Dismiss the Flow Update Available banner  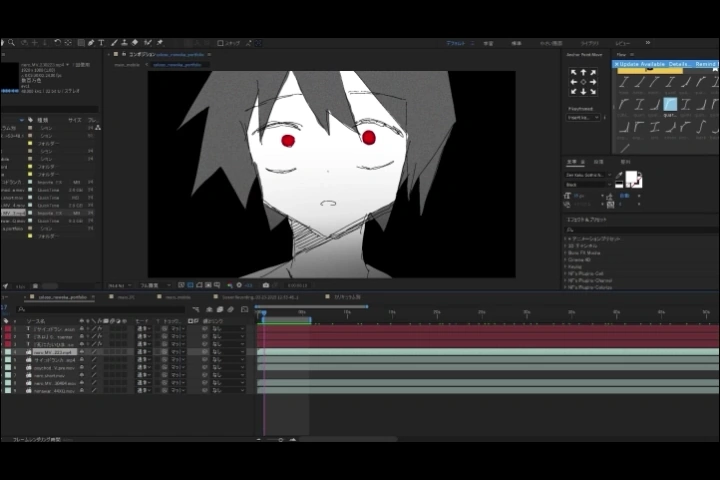(x=616, y=64)
